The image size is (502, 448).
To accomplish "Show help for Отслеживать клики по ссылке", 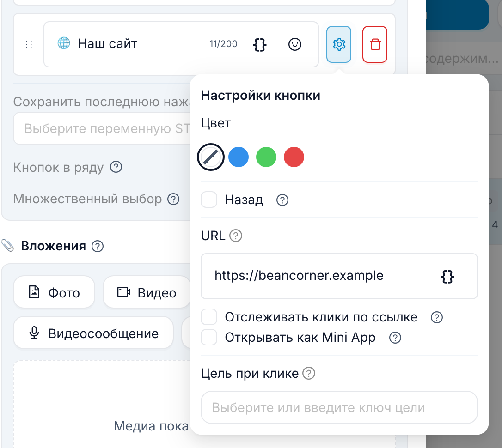I will [x=437, y=318].
